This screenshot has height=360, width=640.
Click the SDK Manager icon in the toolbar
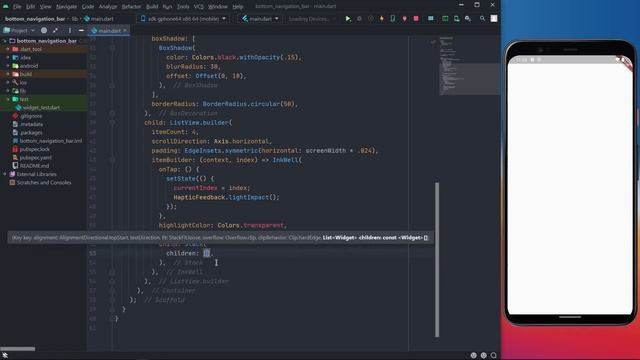pos(468,19)
